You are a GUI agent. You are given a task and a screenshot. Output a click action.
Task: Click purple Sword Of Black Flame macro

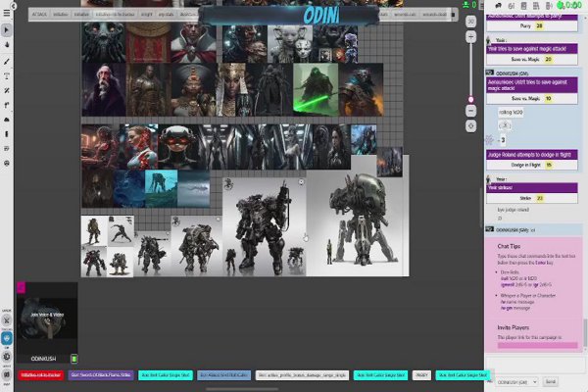pyautogui.click(x=101, y=375)
